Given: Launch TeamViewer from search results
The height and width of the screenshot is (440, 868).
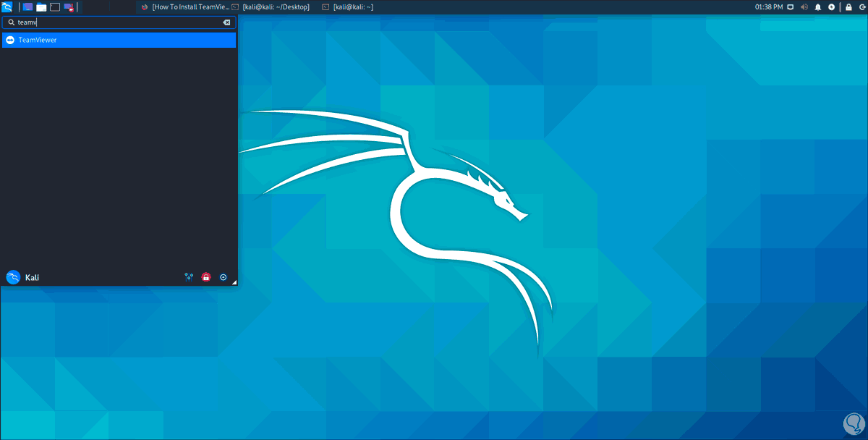Looking at the screenshot, I should point(119,40).
